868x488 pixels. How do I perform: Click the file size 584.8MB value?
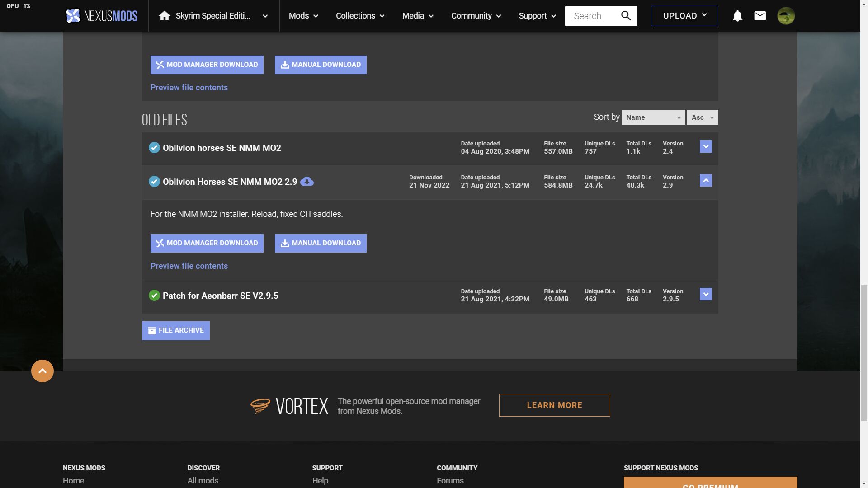pos(558,185)
